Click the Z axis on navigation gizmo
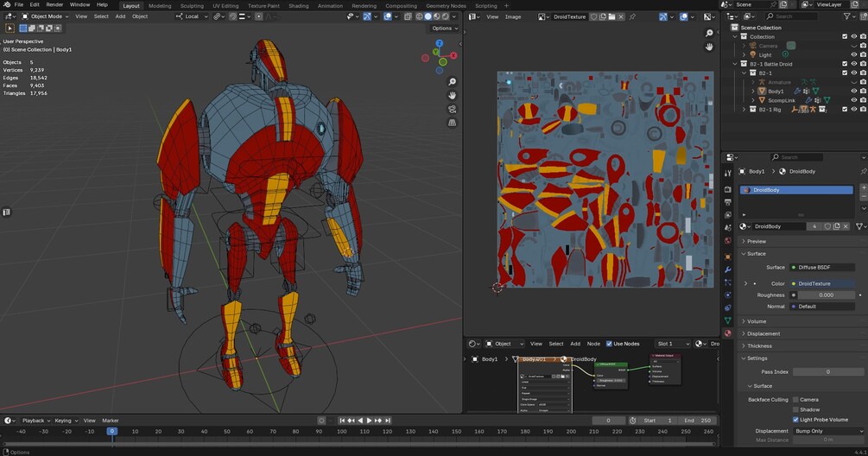Image resolution: width=868 pixels, height=456 pixels. click(x=439, y=43)
